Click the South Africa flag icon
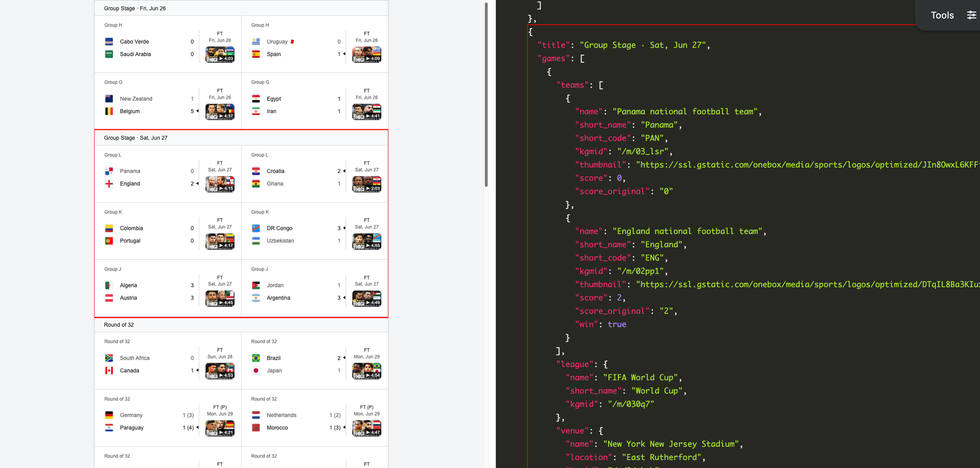Screen dimensions: 980x468 pos(109,358)
